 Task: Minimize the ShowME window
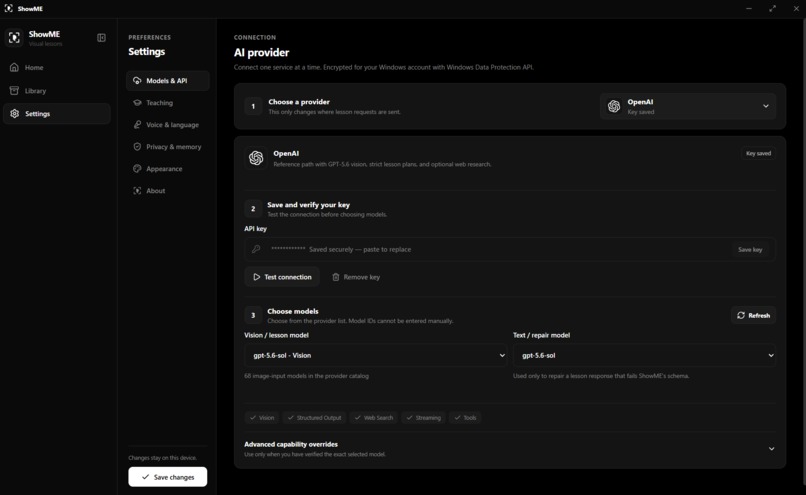coord(749,9)
